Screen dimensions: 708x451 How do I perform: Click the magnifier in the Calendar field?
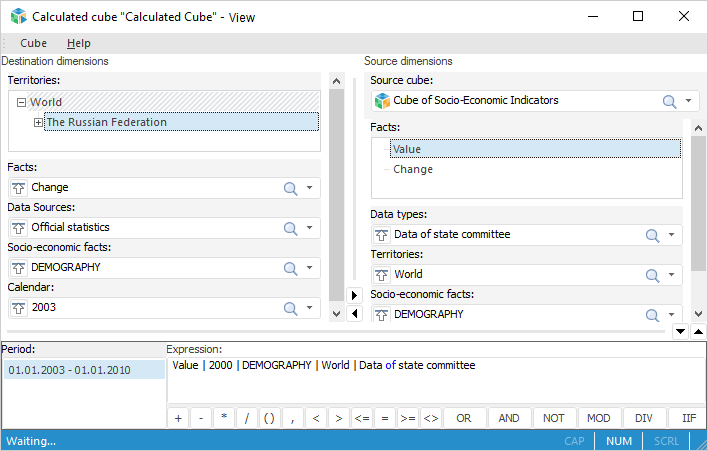click(291, 308)
